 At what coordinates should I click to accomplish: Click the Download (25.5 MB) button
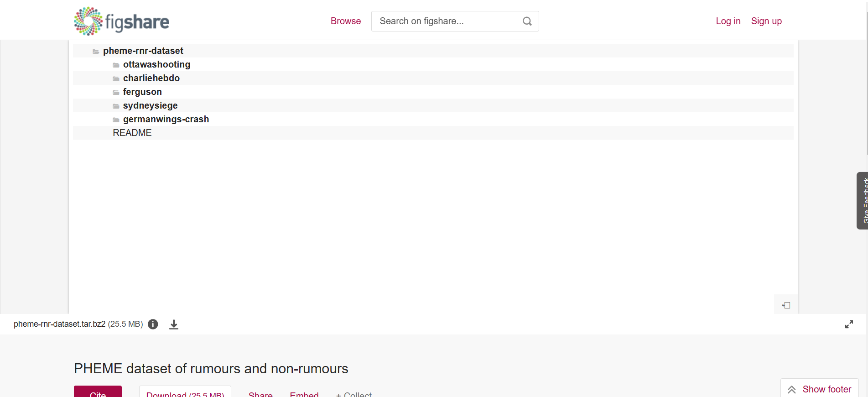185,392
